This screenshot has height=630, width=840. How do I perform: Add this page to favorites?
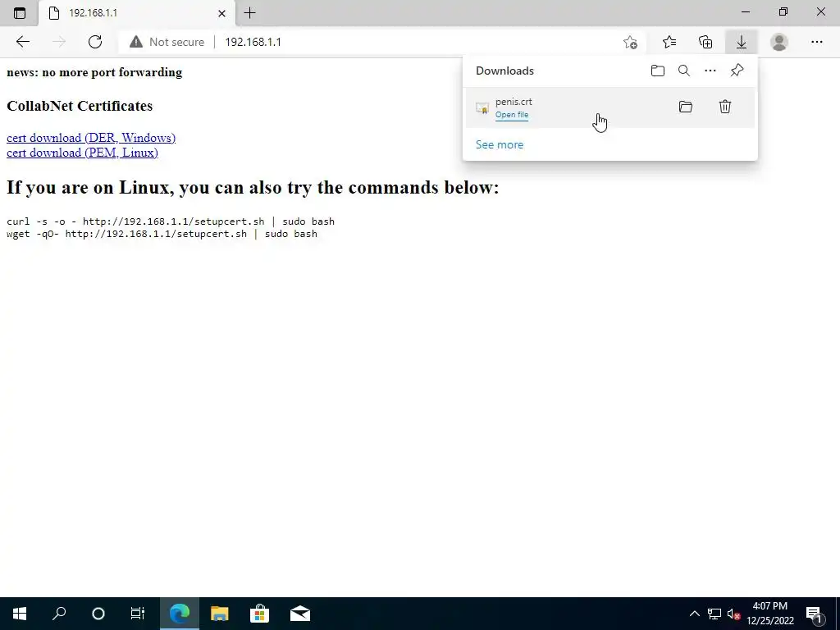click(631, 42)
